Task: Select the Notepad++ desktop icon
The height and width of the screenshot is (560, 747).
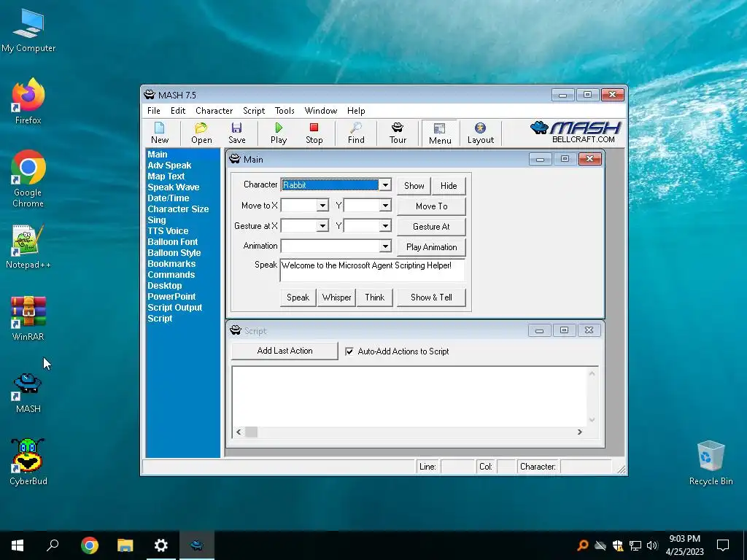Action: click(28, 246)
